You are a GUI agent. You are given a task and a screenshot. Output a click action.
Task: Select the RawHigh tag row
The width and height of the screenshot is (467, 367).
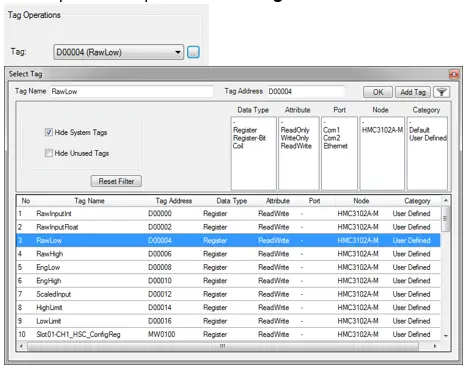point(228,254)
